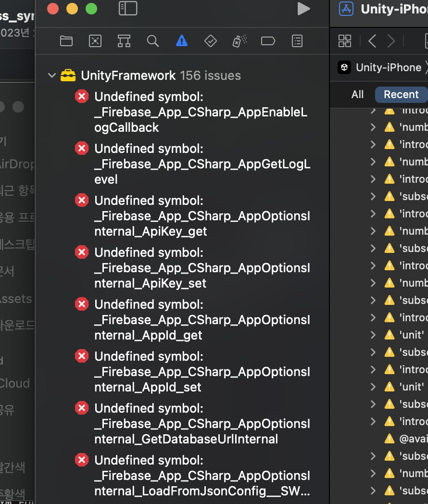Viewport: 428px width, 504px height.
Task: Click error icon on AppGetLogLevel row
Action: click(x=82, y=149)
